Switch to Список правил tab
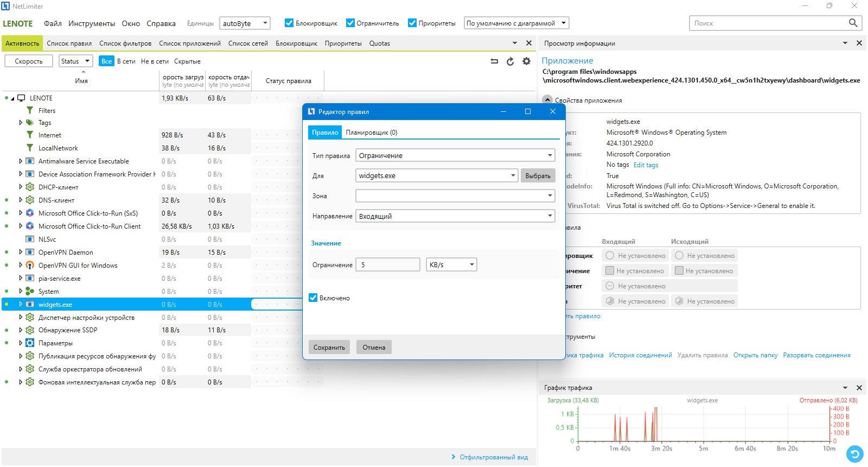868x467 pixels. pyautogui.click(x=69, y=43)
